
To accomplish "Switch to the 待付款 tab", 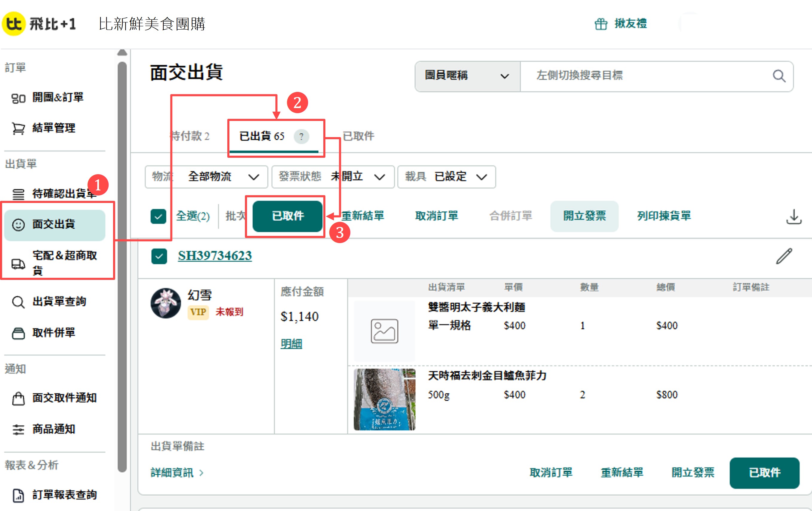I will (x=190, y=137).
